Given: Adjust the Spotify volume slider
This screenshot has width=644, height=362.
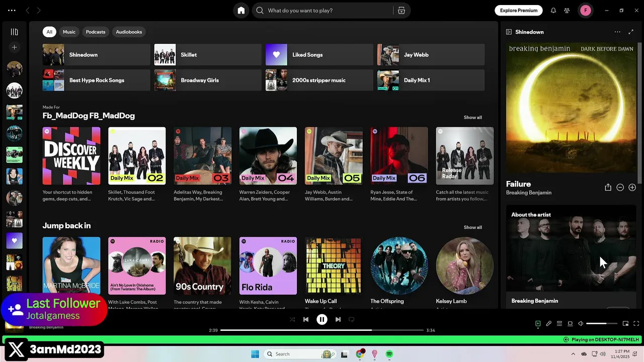Looking at the screenshot, I should click(602, 324).
